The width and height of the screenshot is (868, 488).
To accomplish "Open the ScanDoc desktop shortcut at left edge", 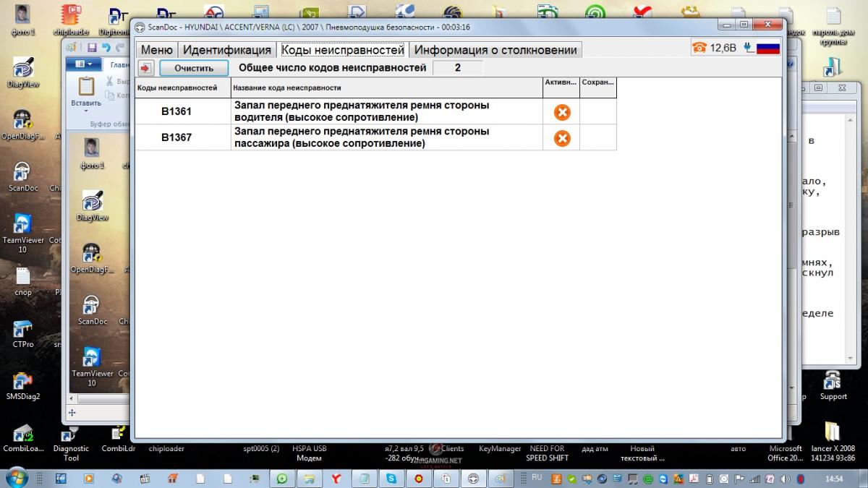I will pyautogui.click(x=23, y=177).
